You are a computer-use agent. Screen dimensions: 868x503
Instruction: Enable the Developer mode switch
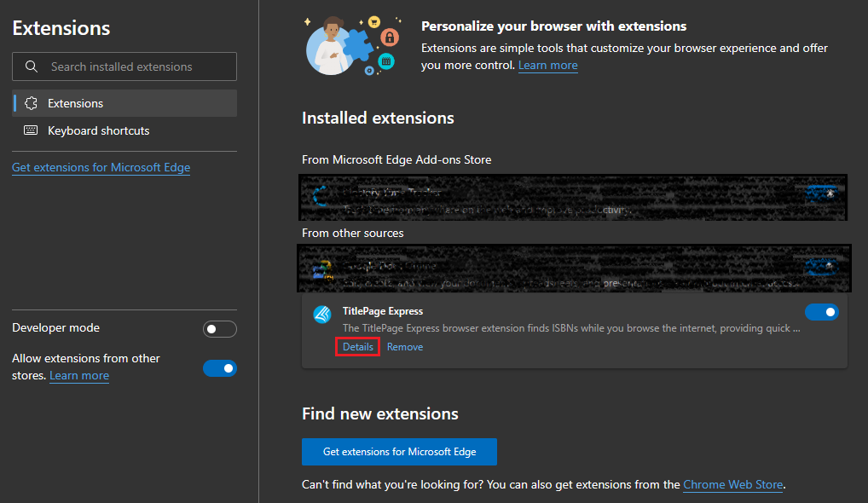[x=219, y=329]
